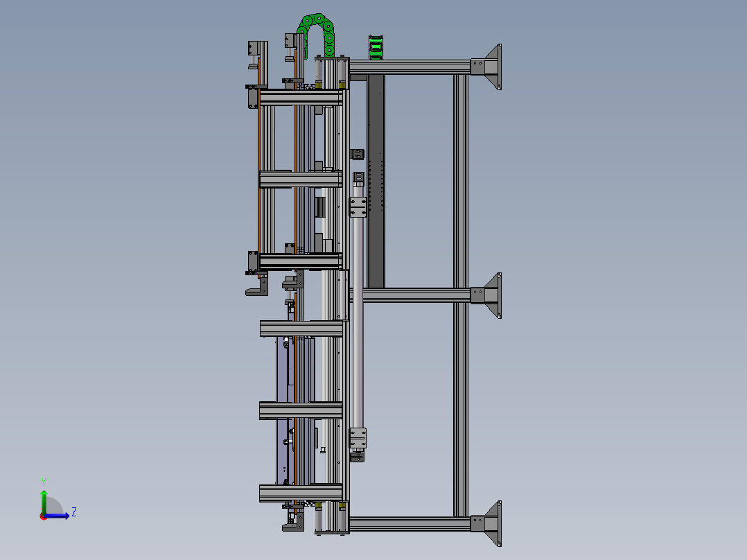Click the blue Z axis arrow of the triad
This screenshot has height=560, width=747.
point(57,516)
